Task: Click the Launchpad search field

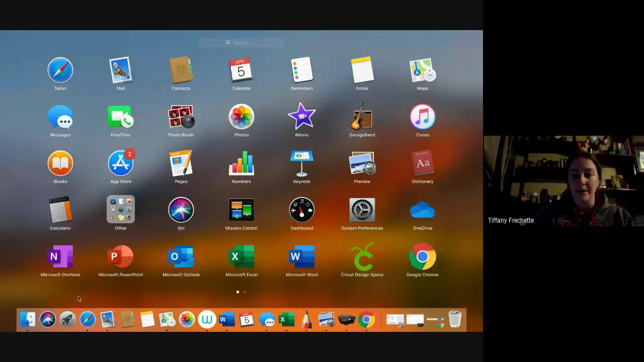Action: click(x=242, y=43)
